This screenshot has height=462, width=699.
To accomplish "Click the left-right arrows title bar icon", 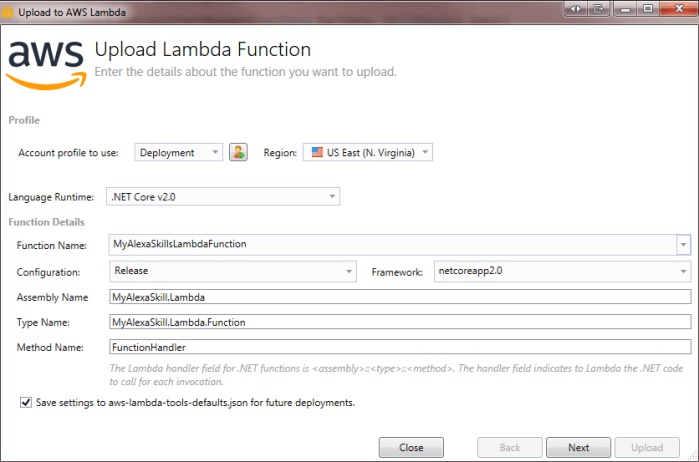I will coord(578,9).
